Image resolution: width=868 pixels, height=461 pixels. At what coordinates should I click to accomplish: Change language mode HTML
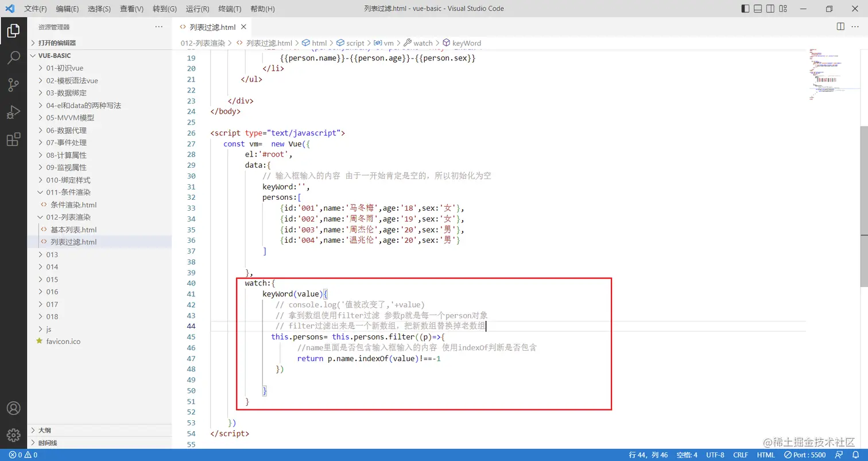[x=766, y=455]
